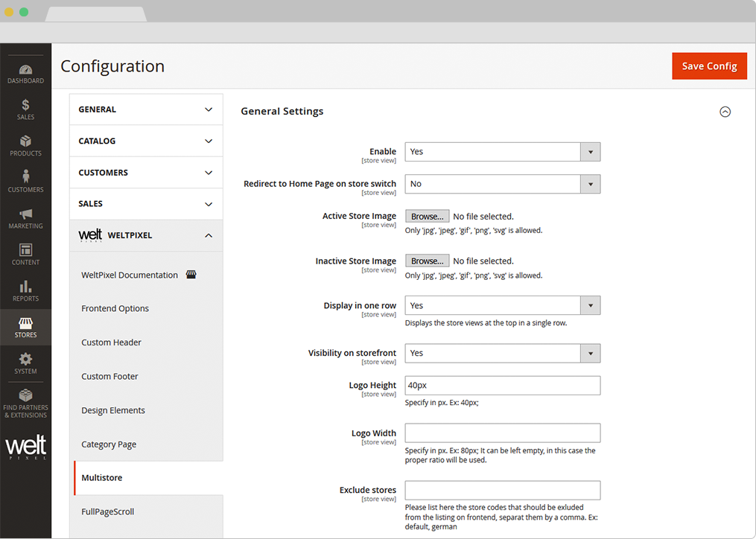Screen dimensions: 756x539
Task: Open Marketing megaphone icon
Action: click(25, 217)
